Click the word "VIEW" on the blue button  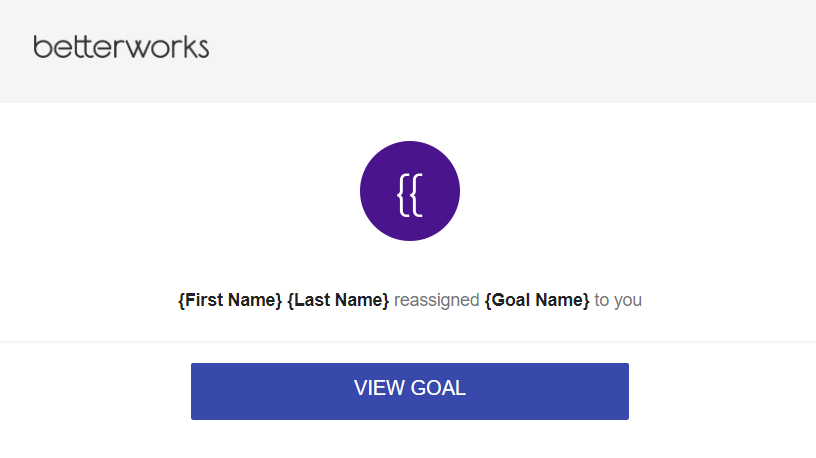pyautogui.click(x=379, y=388)
